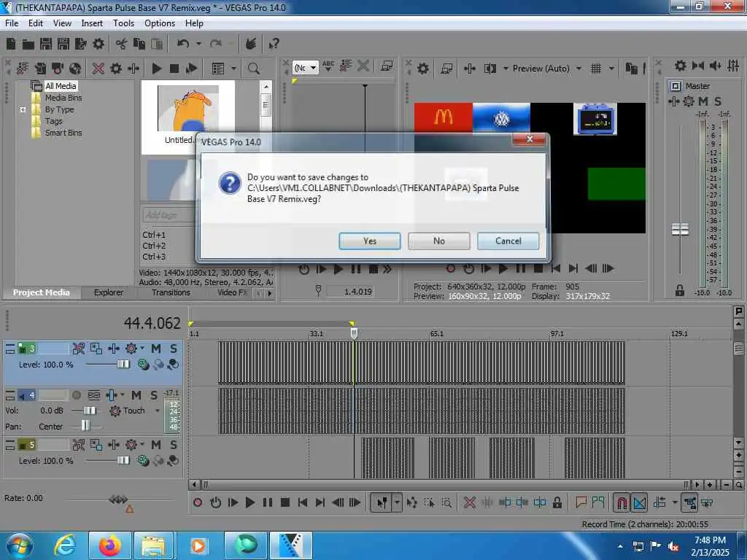747x560 pixels.
Task: Select the Media Bins folder
Action: (63, 98)
